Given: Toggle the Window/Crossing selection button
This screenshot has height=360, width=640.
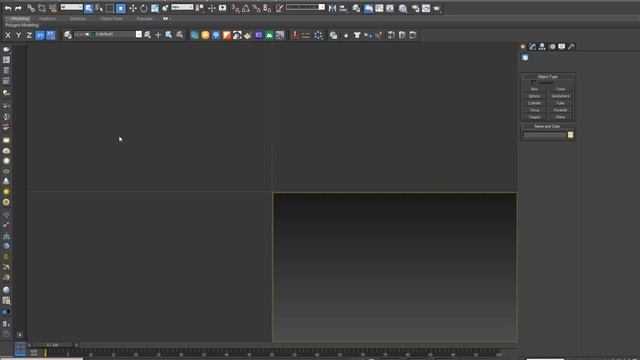Looking at the screenshot, I should (121, 8).
